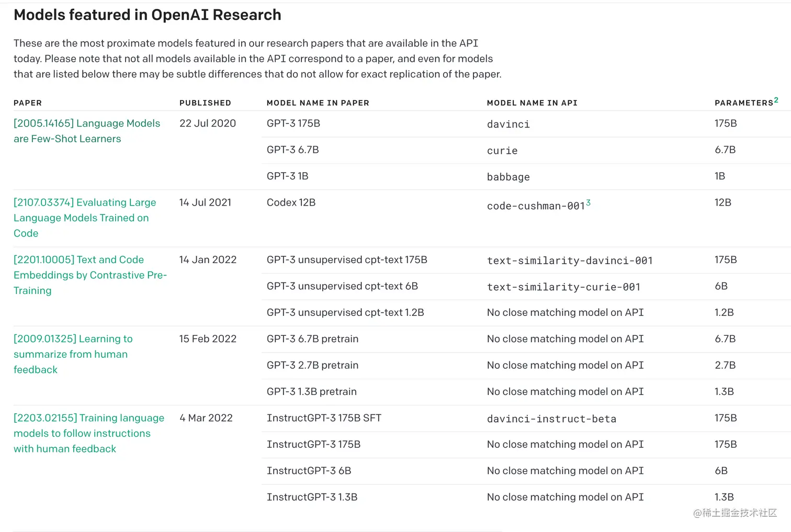Click the PAPER column header
Viewport: 791px width, 532px height.
[28, 103]
